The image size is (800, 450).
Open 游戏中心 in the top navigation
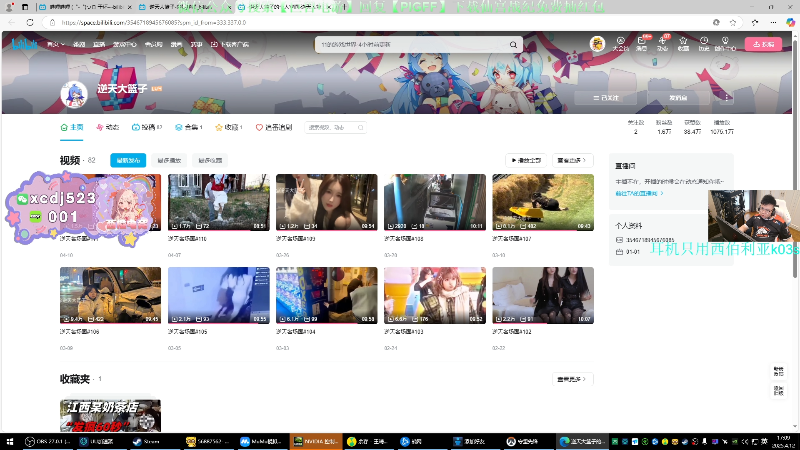click(x=124, y=44)
